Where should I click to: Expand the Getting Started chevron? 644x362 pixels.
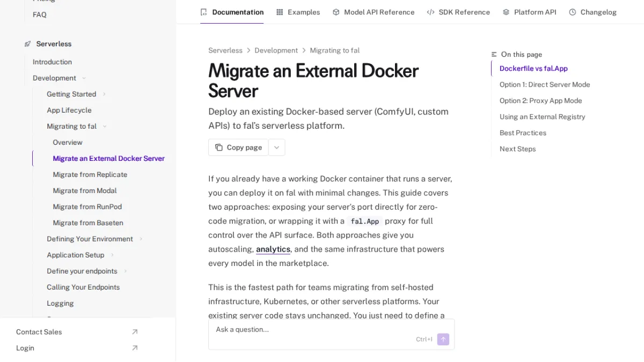(x=104, y=94)
